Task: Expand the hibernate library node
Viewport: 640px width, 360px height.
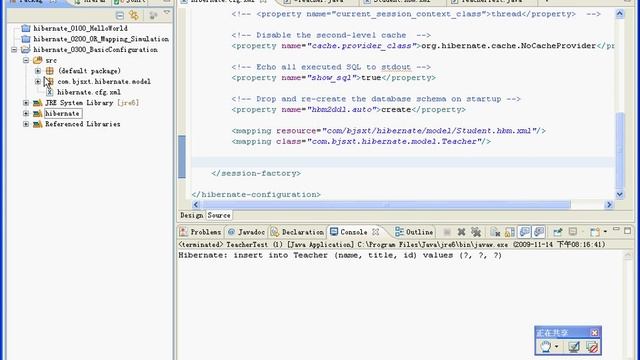Action: coord(26,113)
